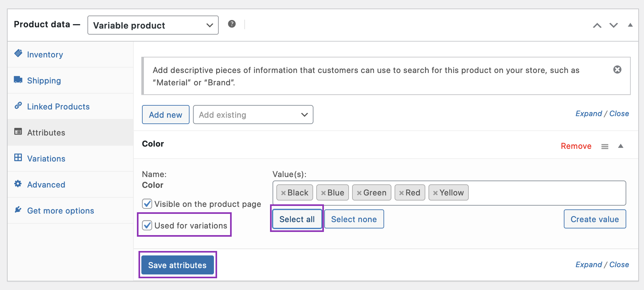The image size is (644, 290).
Task: Open the Variable product dropdown
Action: pos(153,25)
